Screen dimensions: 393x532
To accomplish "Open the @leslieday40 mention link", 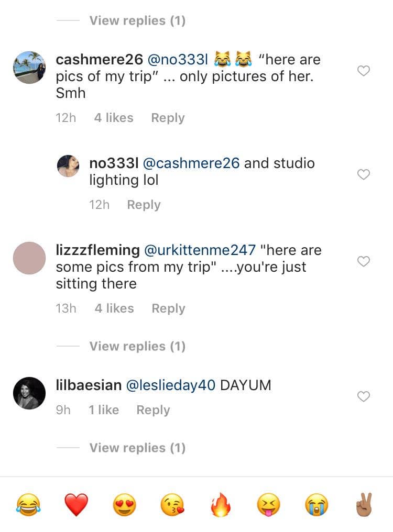I will tap(171, 385).
